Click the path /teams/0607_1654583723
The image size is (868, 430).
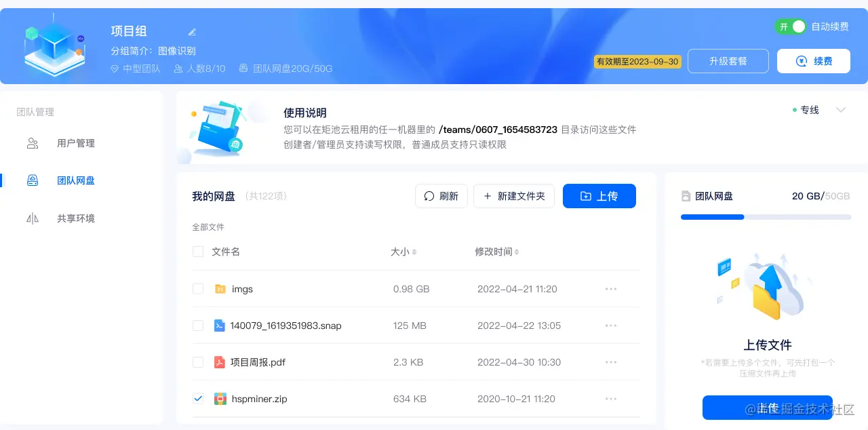[498, 130]
